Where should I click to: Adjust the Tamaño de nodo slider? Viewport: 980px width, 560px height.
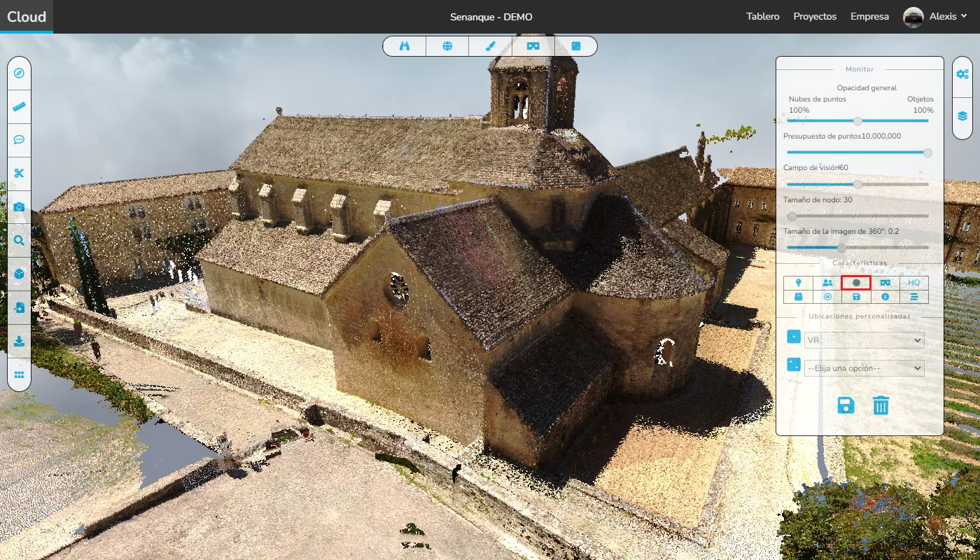click(x=858, y=216)
